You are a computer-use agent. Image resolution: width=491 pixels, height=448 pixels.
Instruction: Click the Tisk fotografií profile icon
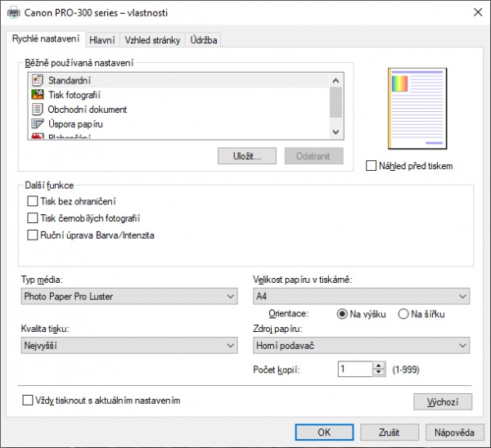[38, 95]
